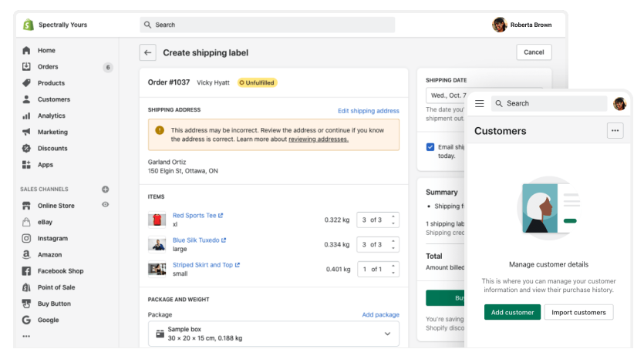Viewport: 644px width, 359px height.
Task: Expand the Sample box package dropdown
Action: pyautogui.click(x=387, y=334)
